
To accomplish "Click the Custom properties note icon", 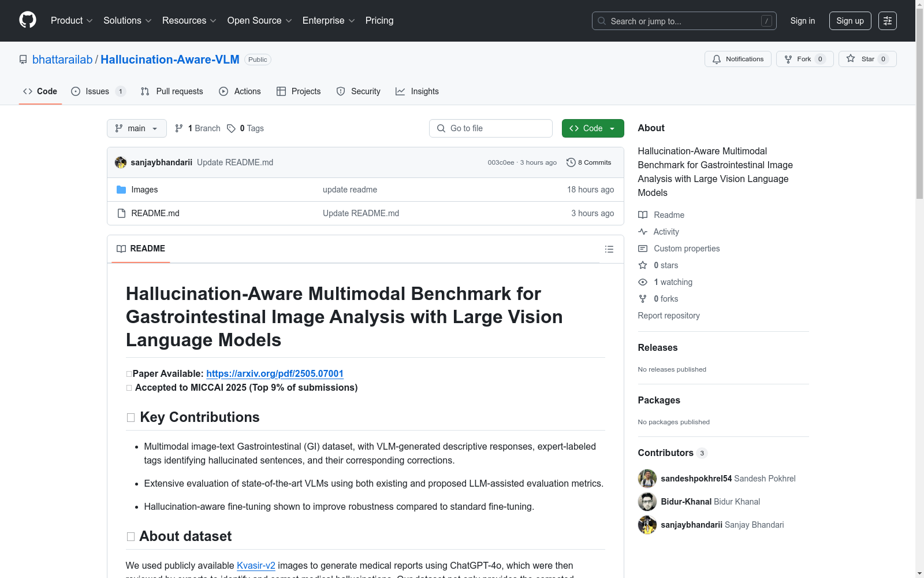I will click(x=643, y=249).
